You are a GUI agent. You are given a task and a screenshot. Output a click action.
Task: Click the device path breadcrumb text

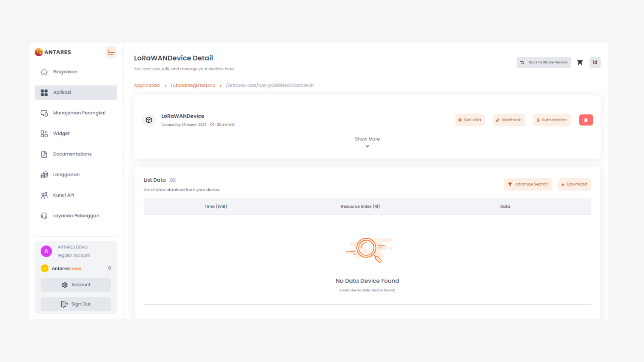tap(270, 85)
